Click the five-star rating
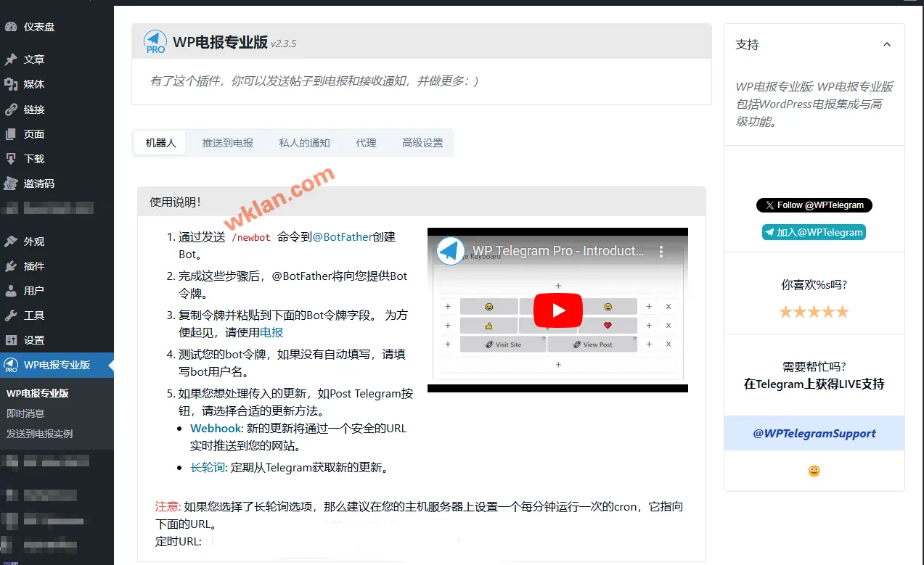The height and width of the screenshot is (565, 924). click(814, 312)
